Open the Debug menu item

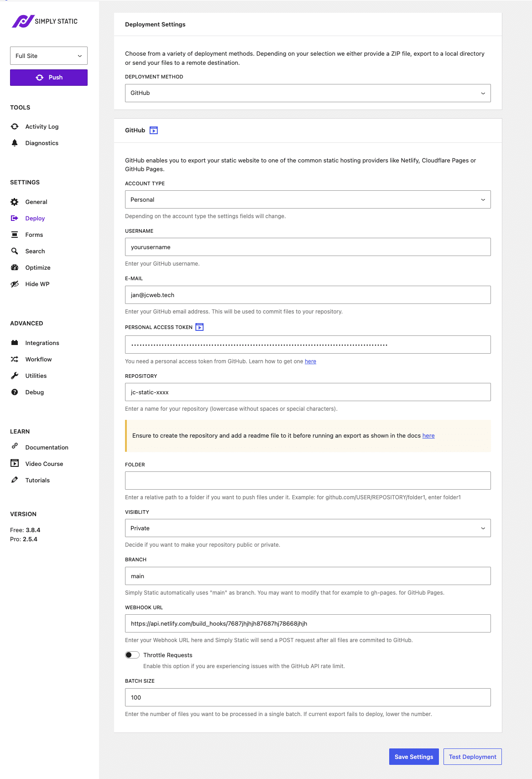pos(35,392)
